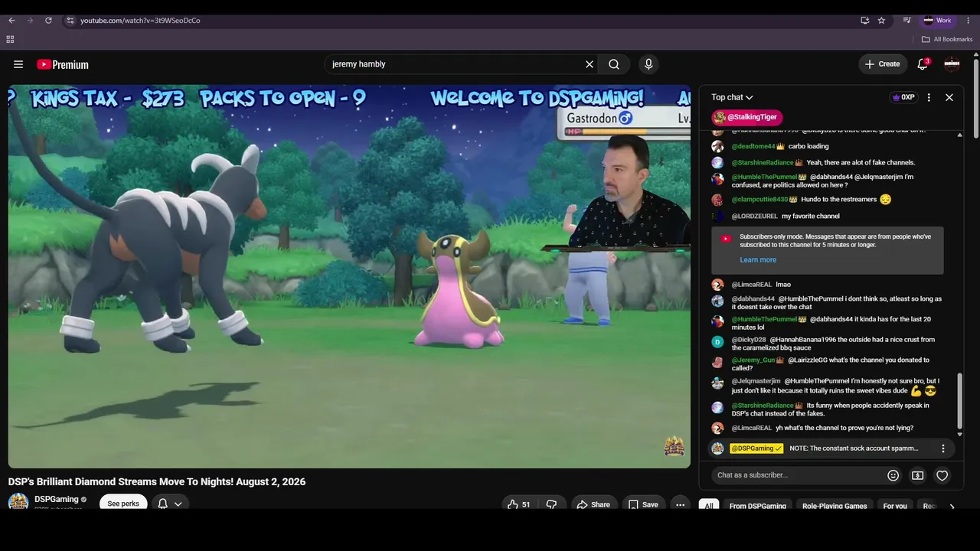980x551 pixels.
Task: Click @DickyD28's username in chat
Action: [x=749, y=340]
